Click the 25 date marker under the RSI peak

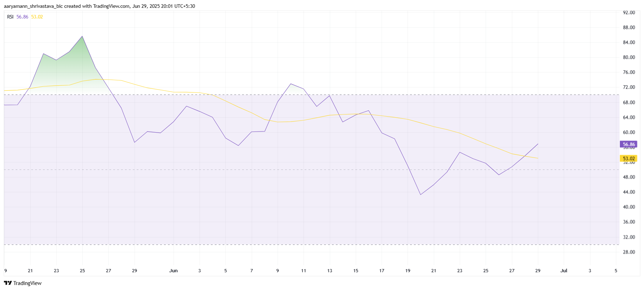(82, 270)
